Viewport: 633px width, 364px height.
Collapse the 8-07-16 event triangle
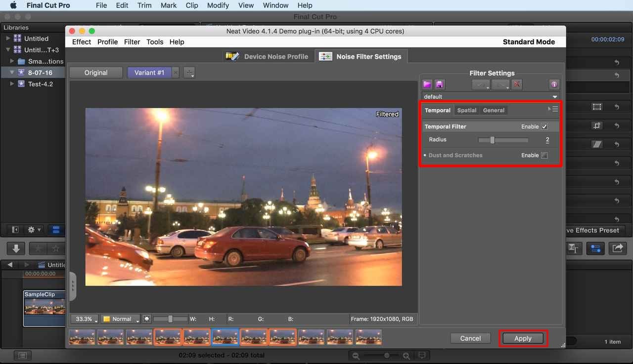[x=12, y=73]
